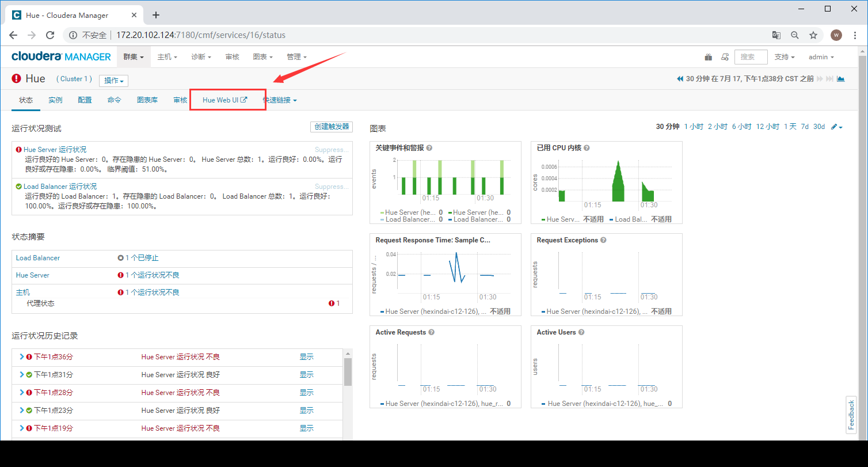Image resolution: width=868 pixels, height=467 pixels.
Task: Show details for the 下午1点36分 entry
Action: [x=306, y=357]
